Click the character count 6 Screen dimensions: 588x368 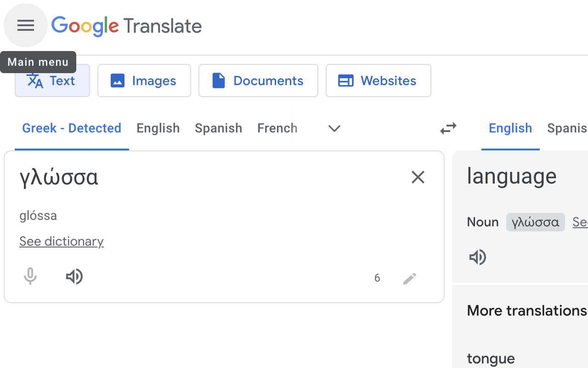pyautogui.click(x=377, y=278)
